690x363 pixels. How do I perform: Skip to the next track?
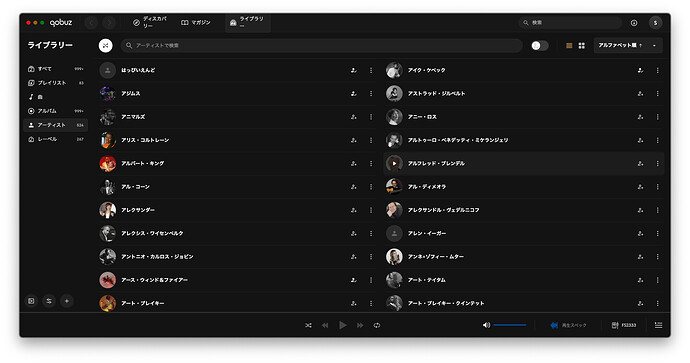(360, 325)
